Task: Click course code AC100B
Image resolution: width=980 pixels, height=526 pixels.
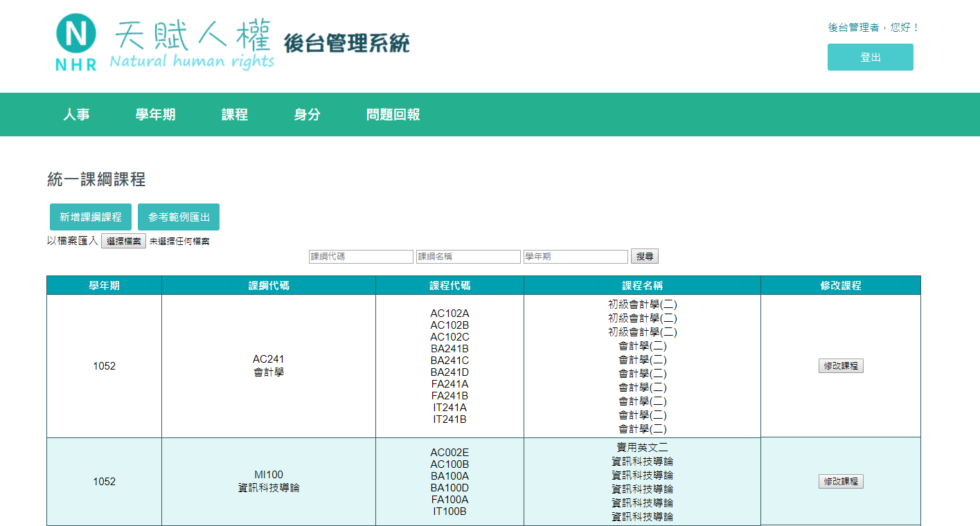Action: tap(450, 464)
